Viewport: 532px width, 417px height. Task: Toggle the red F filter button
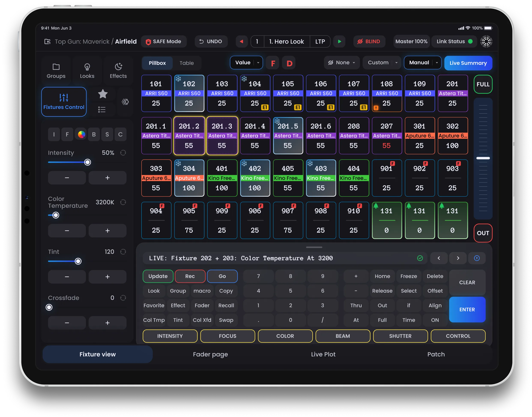coord(273,63)
